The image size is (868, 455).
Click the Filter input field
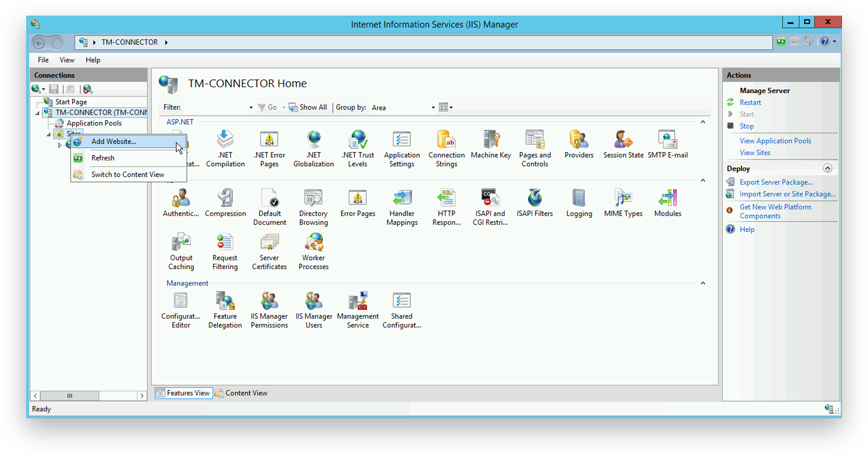(x=214, y=108)
